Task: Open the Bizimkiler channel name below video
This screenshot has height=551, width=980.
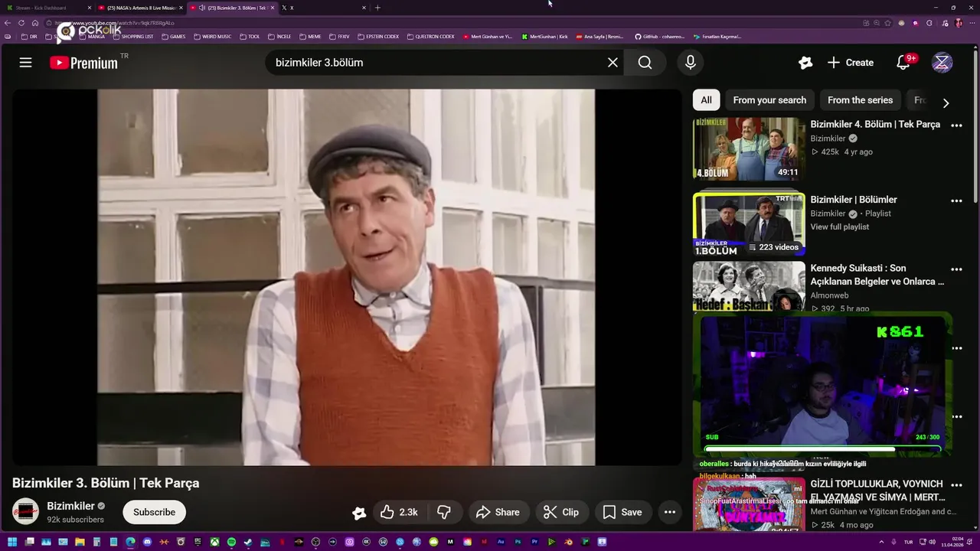Action: (x=70, y=506)
